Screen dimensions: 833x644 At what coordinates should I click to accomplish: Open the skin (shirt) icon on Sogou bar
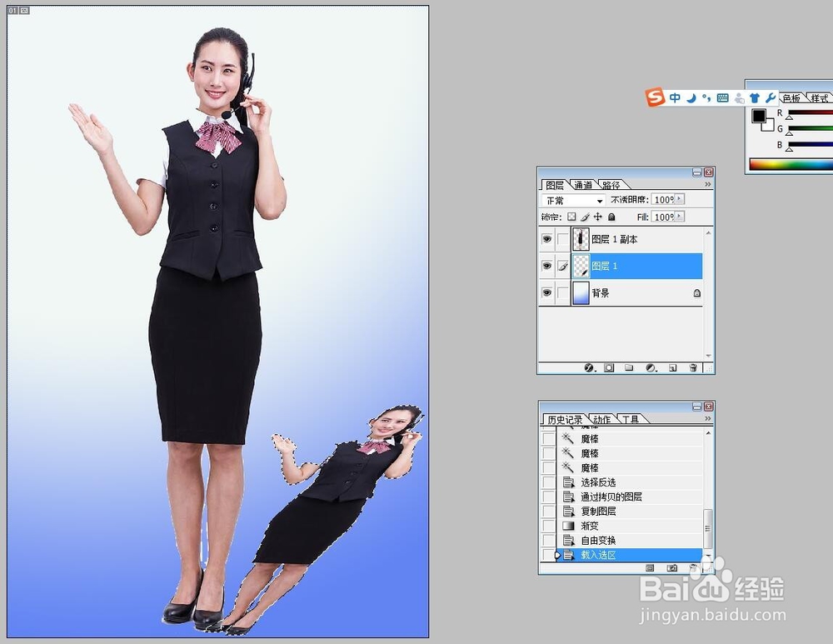[755, 97]
